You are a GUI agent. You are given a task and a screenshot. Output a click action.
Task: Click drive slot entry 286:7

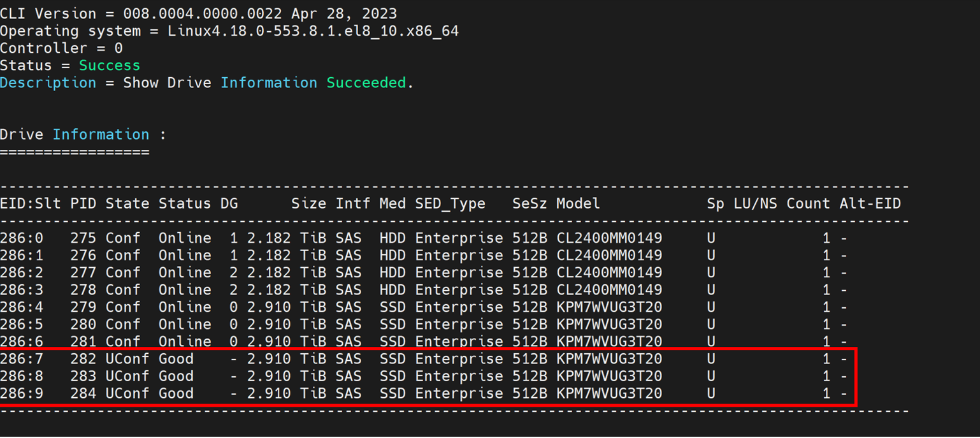tap(22, 359)
